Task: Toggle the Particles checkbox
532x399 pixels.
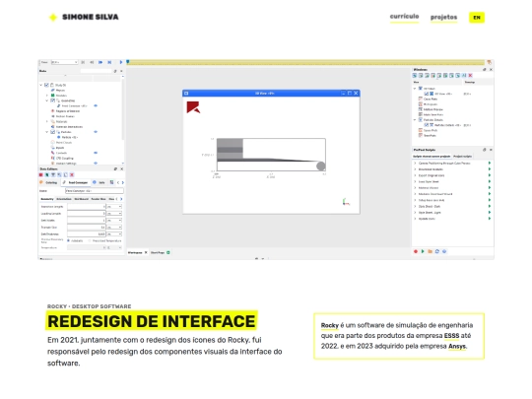Action: pyautogui.click(x=52, y=132)
